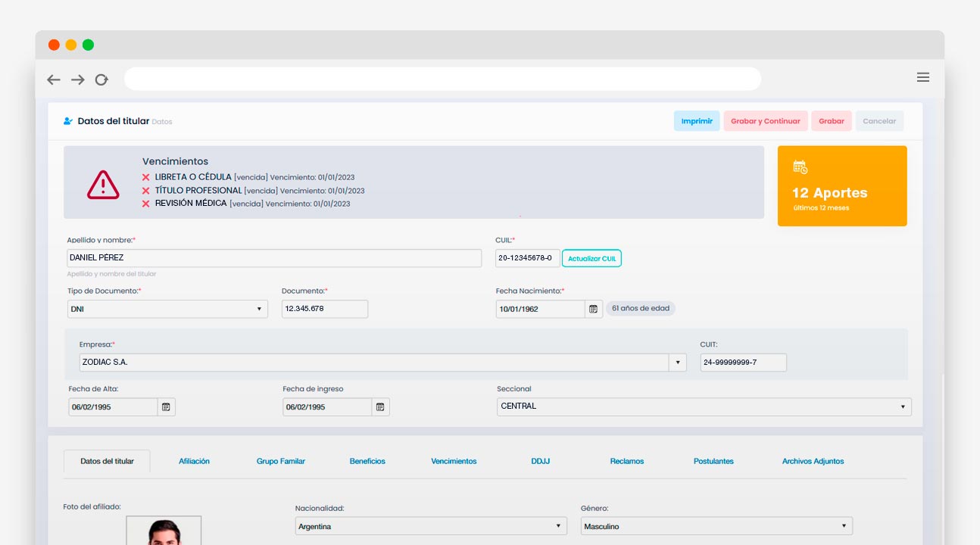Image resolution: width=980 pixels, height=545 pixels.
Task: Open the Género dropdown
Action: tap(717, 526)
